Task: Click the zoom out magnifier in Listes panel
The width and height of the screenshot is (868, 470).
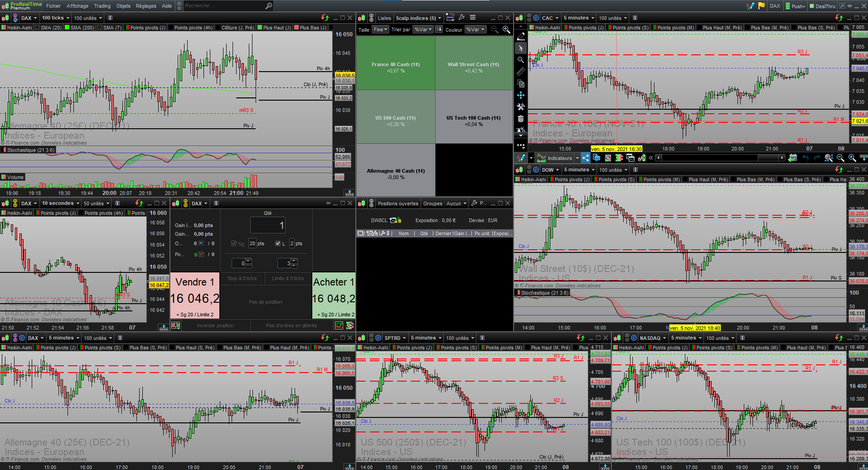Action: 495,29
